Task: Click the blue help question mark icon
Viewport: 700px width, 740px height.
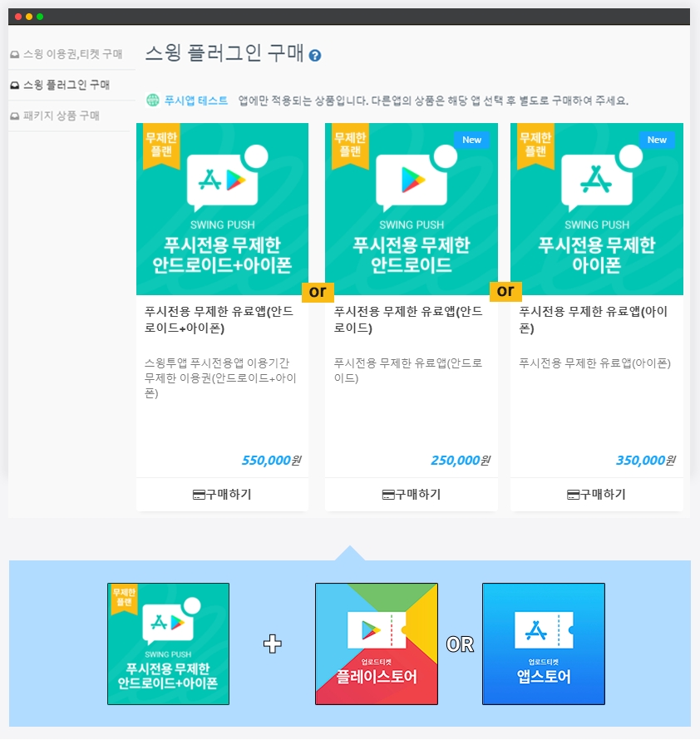Action: (x=315, y=56)
